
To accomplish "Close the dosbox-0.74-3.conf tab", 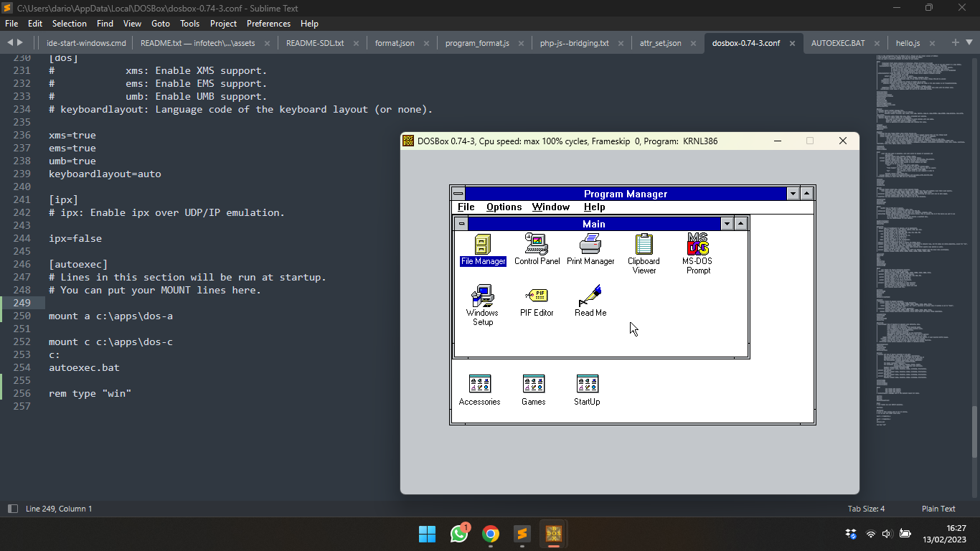I will pos(792,43).
